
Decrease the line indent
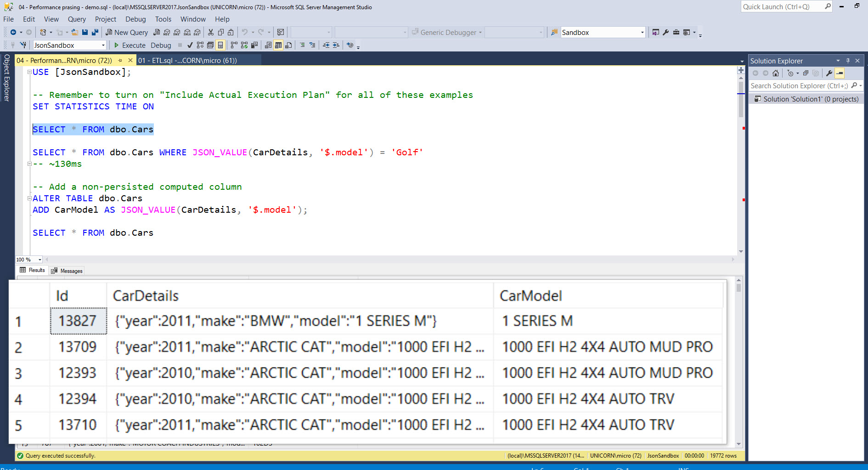(326, 45)
